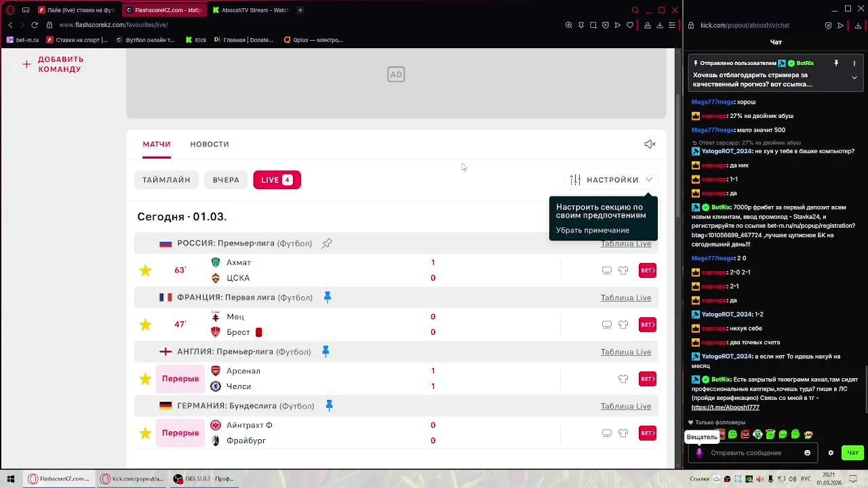Open chat settings gear icon
This screenshot has height=488, width=868.
pos(831,453)
